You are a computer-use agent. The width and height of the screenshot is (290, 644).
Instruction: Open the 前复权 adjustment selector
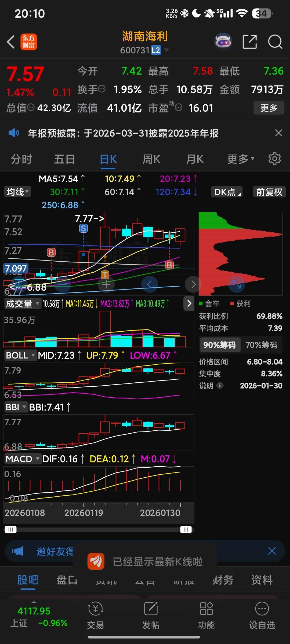point(269,192)
